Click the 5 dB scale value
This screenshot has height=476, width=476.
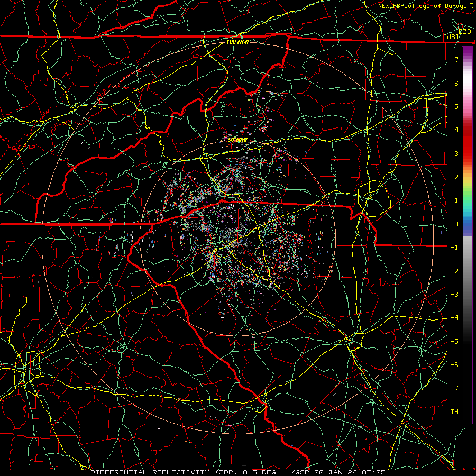point(456,106)
